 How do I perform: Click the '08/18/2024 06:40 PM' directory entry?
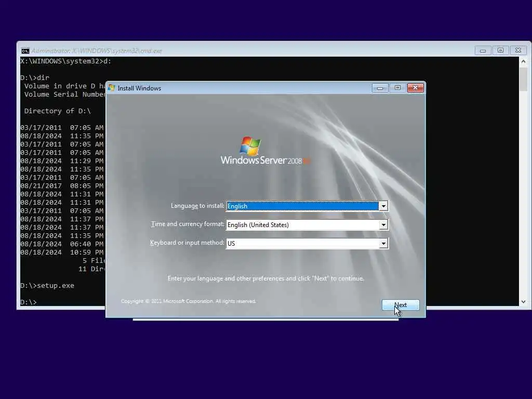(62, 244)
